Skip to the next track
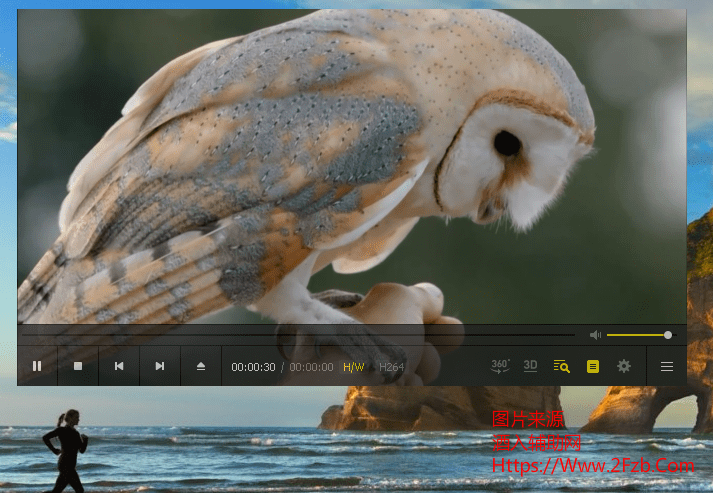 (159, 367)
